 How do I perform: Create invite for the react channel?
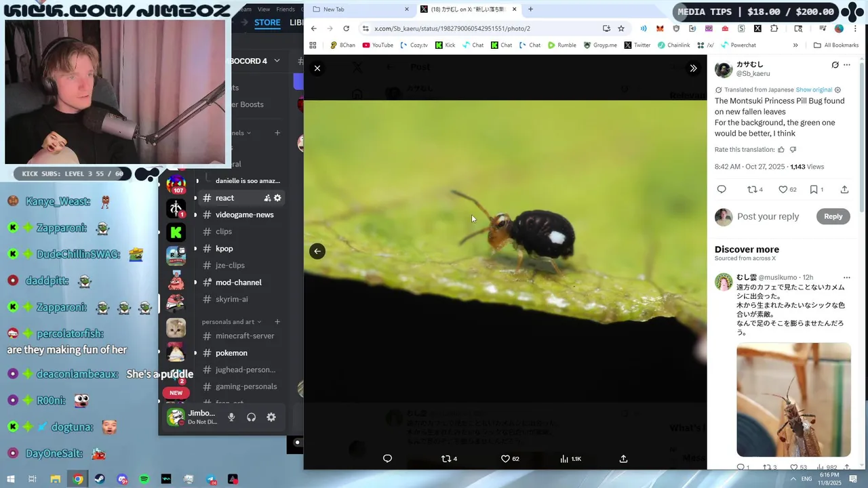coord(267,198)
